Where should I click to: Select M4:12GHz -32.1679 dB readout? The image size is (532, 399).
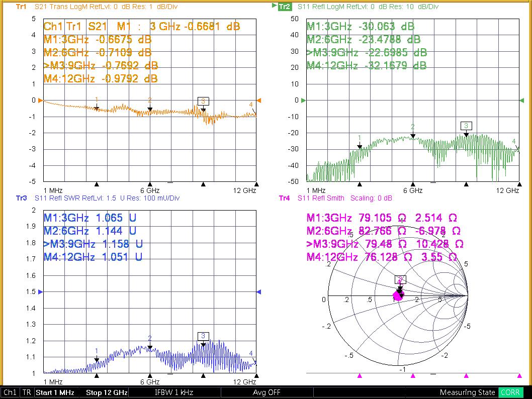(x=367, y=65)
